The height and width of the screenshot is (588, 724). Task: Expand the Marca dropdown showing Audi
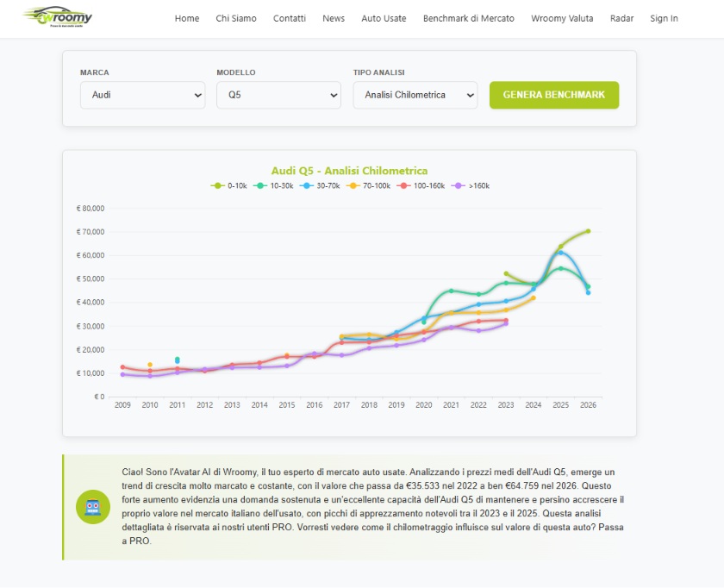click(143, 95)
